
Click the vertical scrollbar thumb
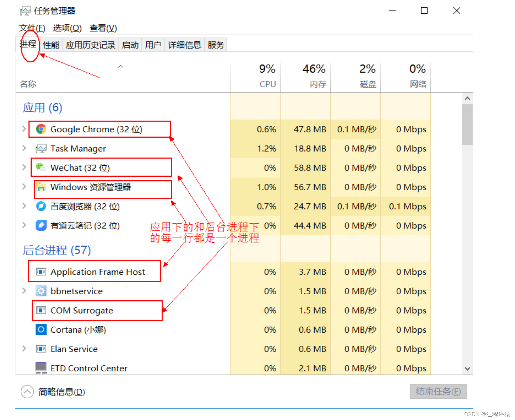coord(468,125)
